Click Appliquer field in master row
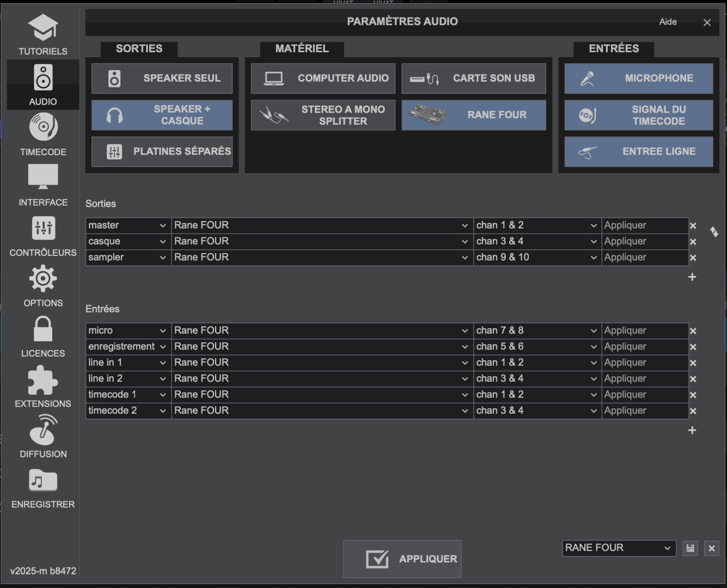Screen dimensions: 727x588 [645, 225]
